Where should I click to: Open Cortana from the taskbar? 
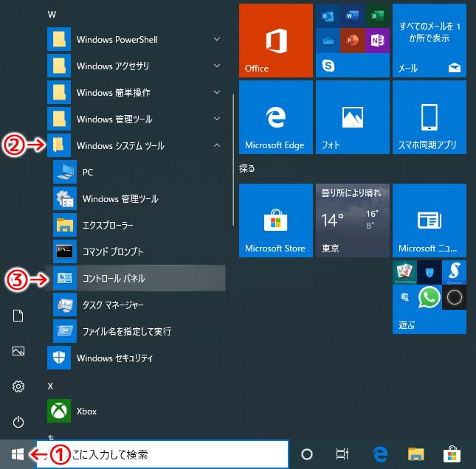306,454
